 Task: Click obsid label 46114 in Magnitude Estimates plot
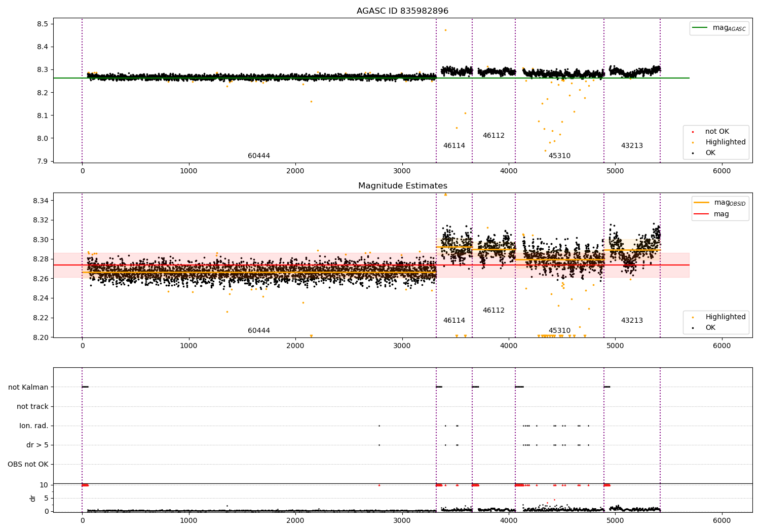(x=454, y=321)
